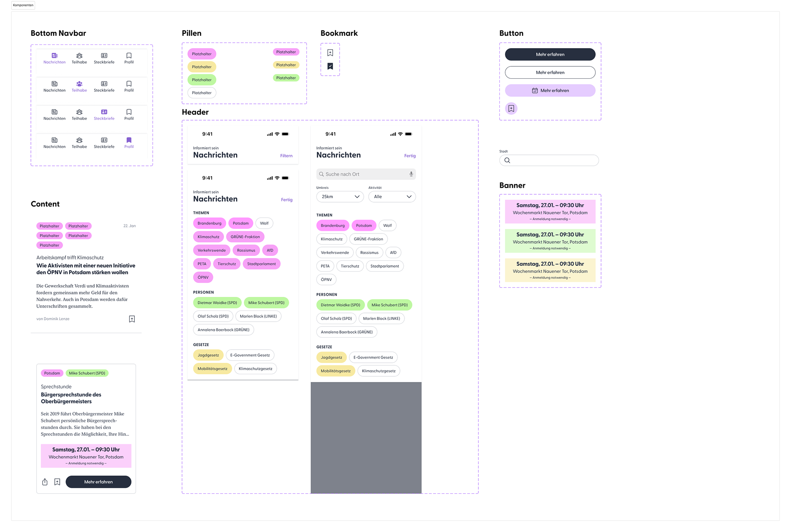
Task: Click the filled checked bookmark icon under Bookmark
Action: [x=330, y=66]
